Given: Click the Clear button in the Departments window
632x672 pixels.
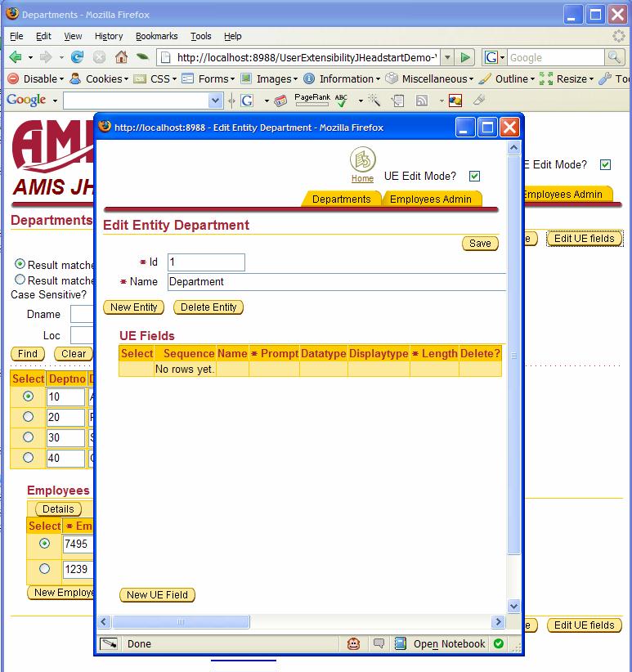Looking at the screenshot, I should [x=74, y=354].
